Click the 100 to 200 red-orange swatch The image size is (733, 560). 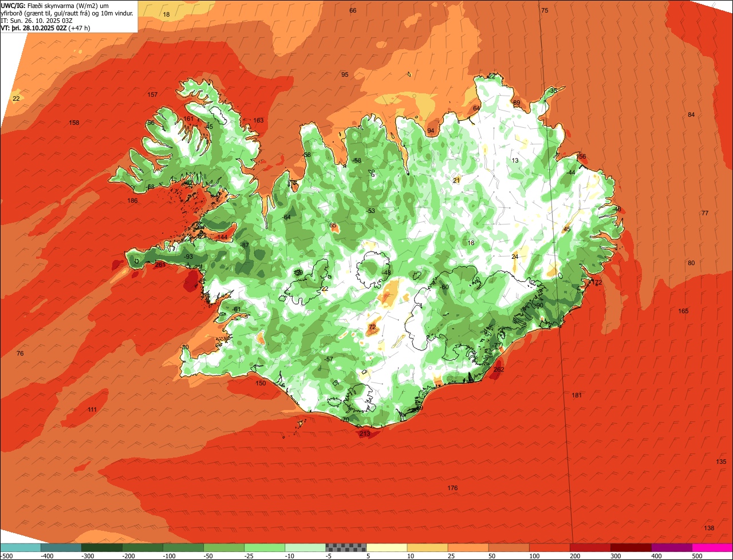549,547
